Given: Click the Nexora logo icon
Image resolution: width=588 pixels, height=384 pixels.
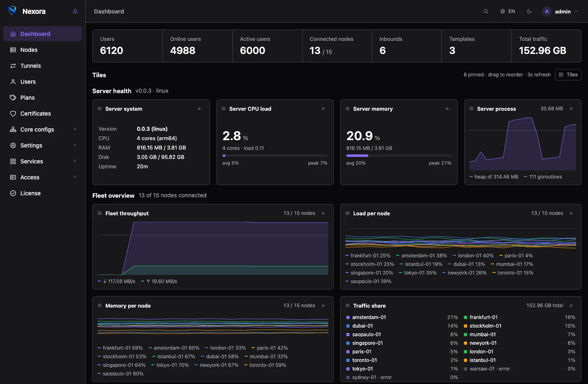Looking at the screenshot, I should pyautogui.click(x=13, y=11).
